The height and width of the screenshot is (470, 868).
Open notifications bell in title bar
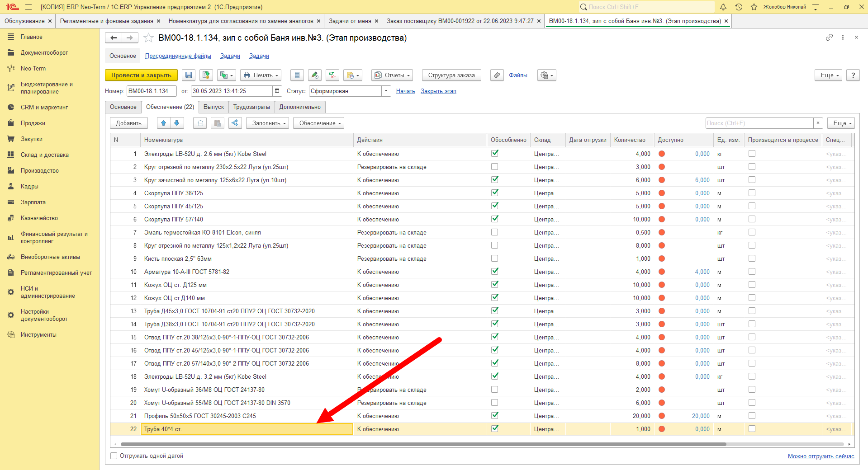coord(723,7)
